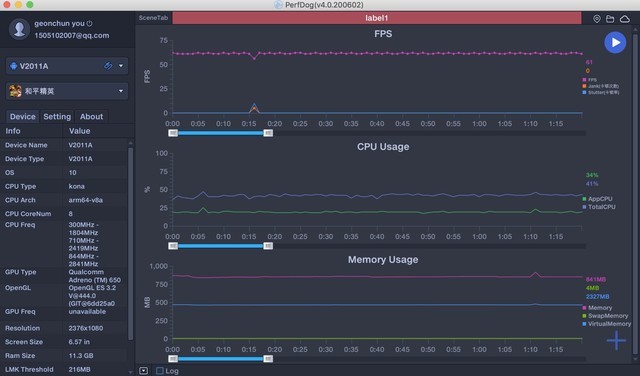Click the charts area vertical scrollbar

635,193
